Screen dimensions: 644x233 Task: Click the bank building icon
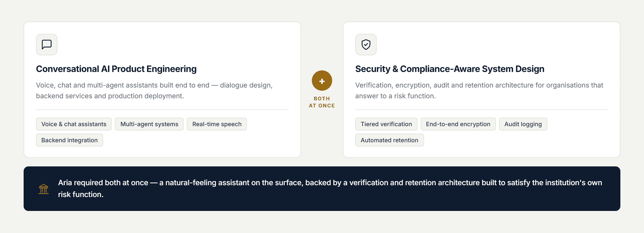(x=43, y=189)
